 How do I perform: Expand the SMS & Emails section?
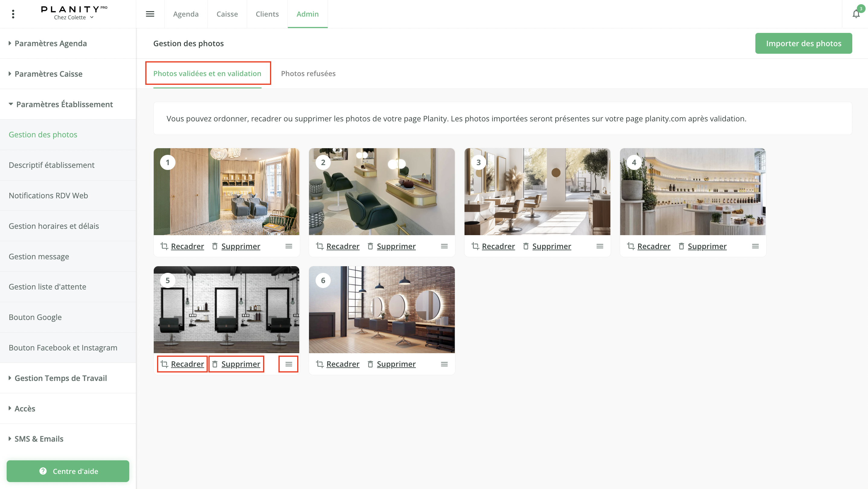click(x=39, y=439)
